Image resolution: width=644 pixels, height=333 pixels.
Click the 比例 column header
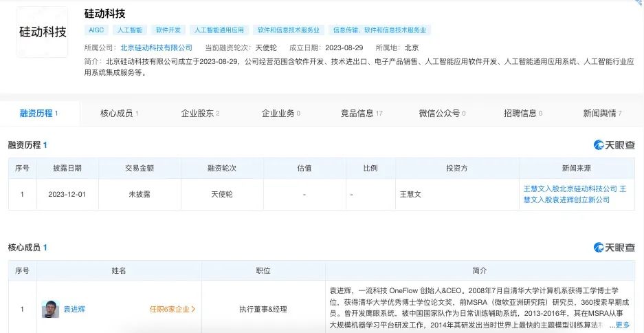(x=370, y=168)
